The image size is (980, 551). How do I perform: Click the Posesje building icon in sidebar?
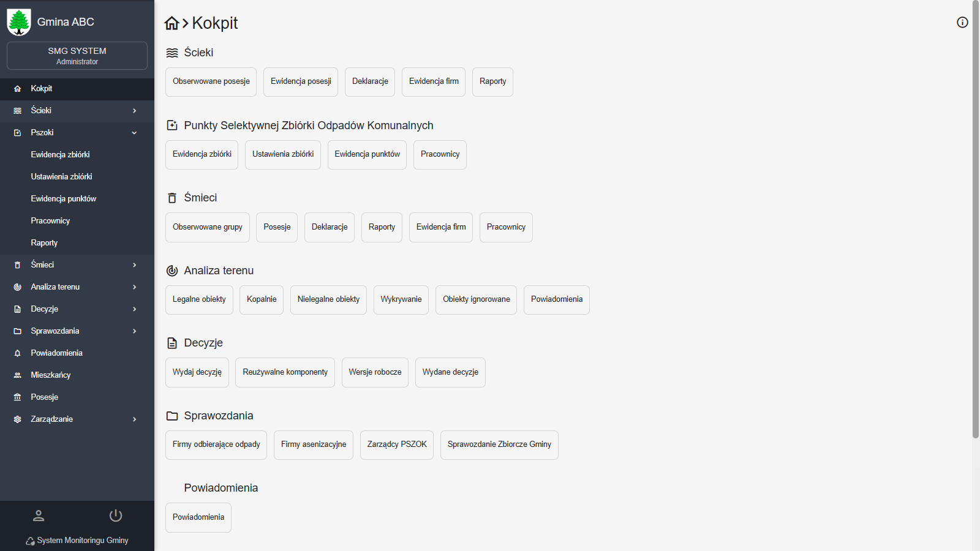18,397
